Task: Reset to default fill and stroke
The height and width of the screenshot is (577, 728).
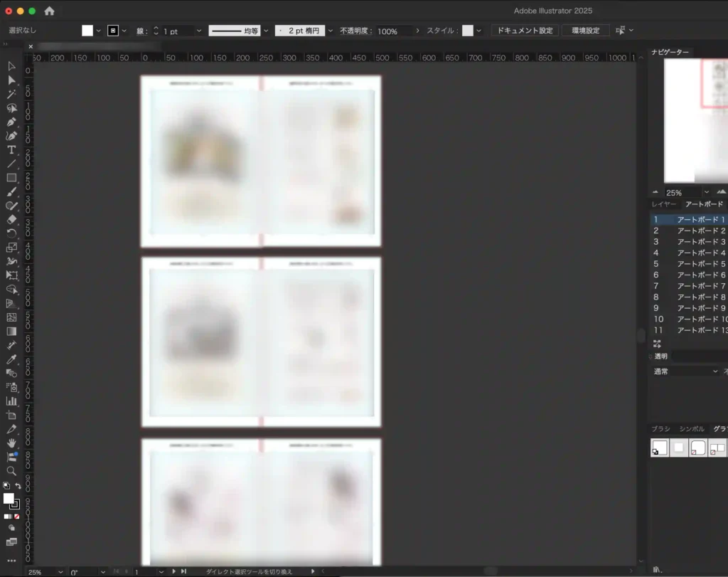Action: point(6,486)
